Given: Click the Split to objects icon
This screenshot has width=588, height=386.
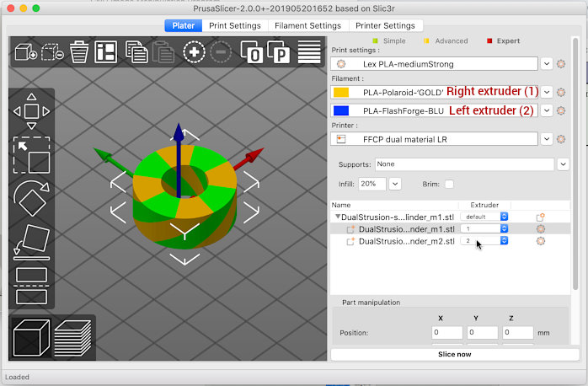Looking at the screenshot, I should pyautogui.click(x=251, y=52).
